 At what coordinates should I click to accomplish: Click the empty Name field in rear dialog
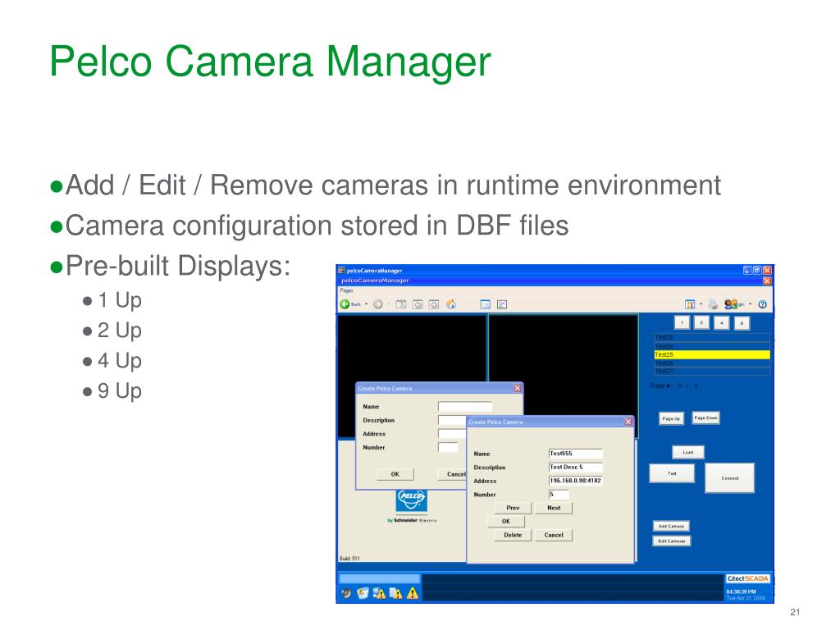[465, 407]
